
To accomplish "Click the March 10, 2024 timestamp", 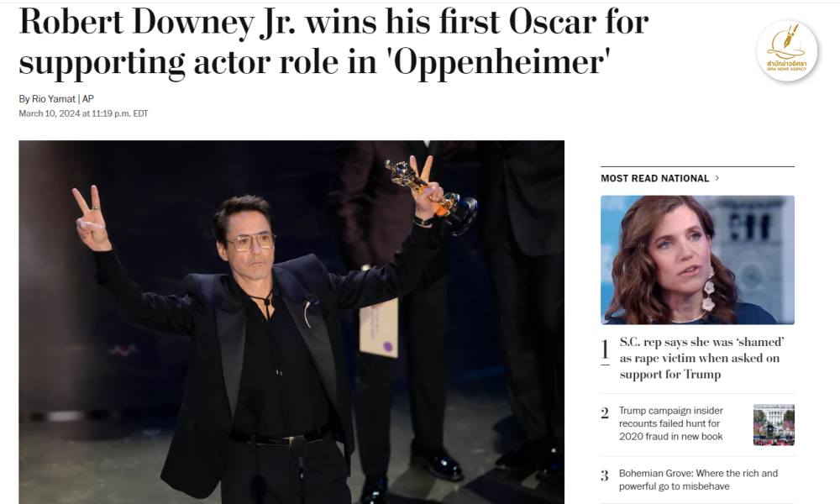I will pyautogui.click(x=83, y=113).
